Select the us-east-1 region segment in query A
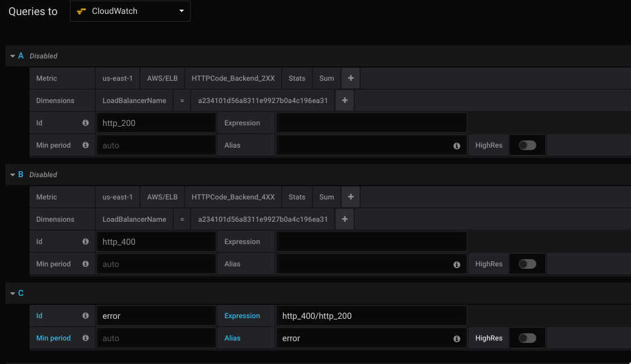 click(x=117, y=78)
